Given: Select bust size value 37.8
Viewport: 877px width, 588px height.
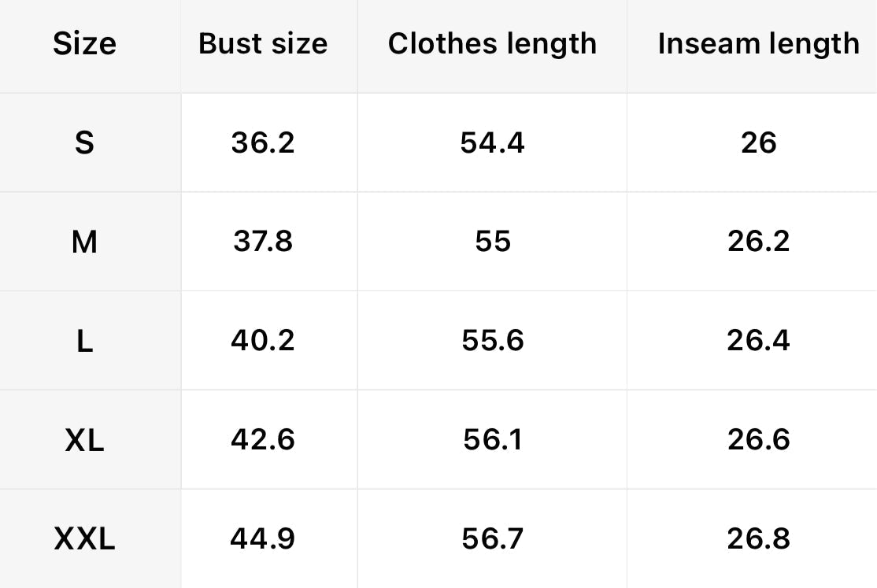Looking at the screenshot, I should (263, 242).
